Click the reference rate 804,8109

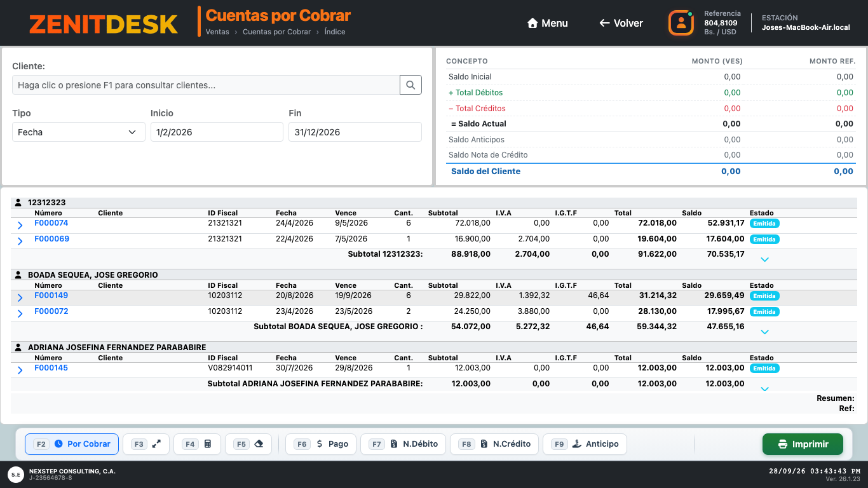coord(721,23)
